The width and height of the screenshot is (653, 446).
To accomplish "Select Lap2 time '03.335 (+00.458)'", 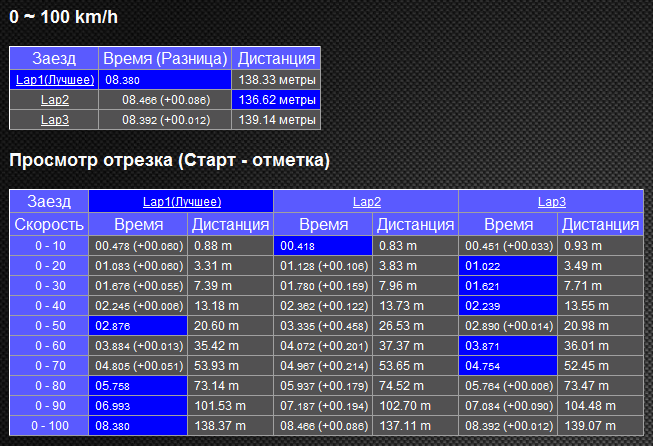I will (x=323, y=326).
